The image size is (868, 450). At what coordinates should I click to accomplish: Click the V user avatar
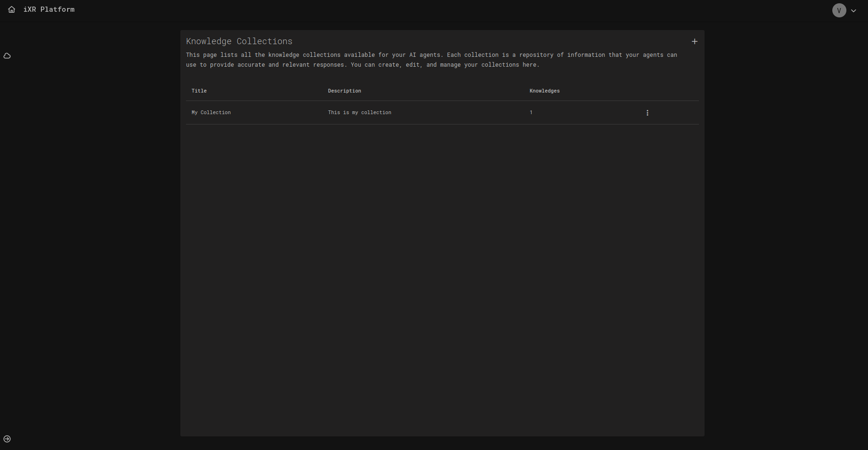(x=839, y=10)
